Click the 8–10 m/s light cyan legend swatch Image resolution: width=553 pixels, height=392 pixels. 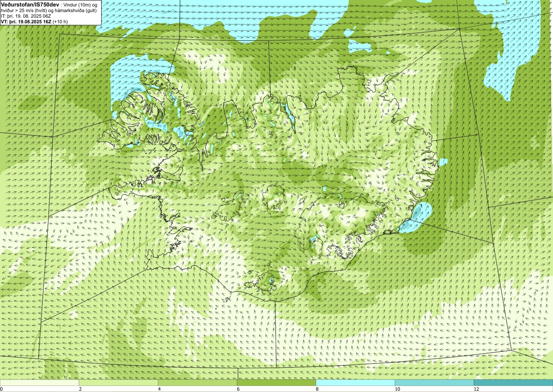356,383
